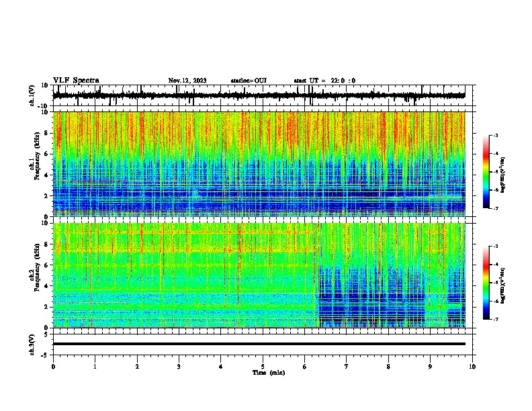Select the "Nov.12, 2023" date label
Screen dimensions: 532x411
coord(187,81)
